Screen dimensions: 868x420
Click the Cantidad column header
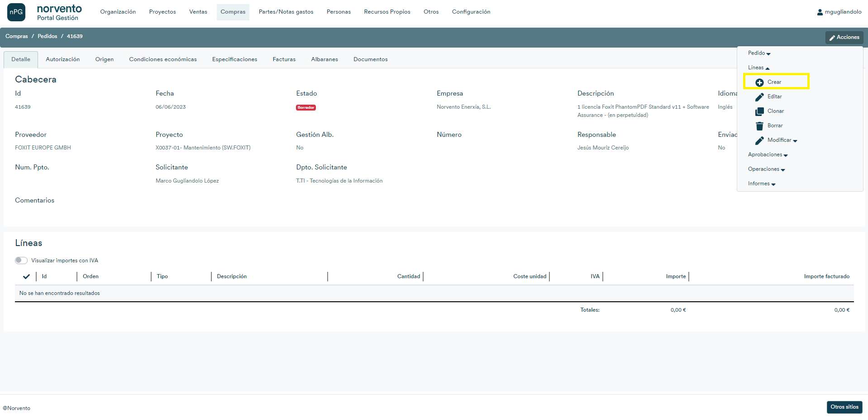point(409,276)
